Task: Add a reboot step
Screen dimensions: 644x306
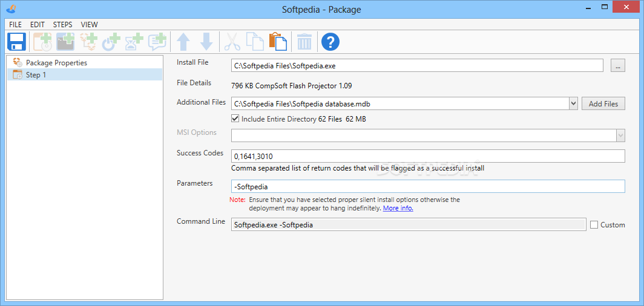Action: 111,42
